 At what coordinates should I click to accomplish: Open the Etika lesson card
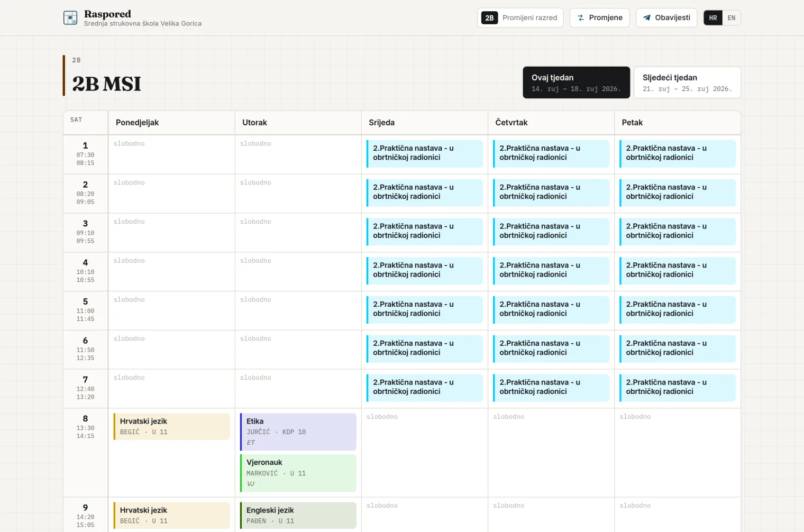tap(298, 432)
